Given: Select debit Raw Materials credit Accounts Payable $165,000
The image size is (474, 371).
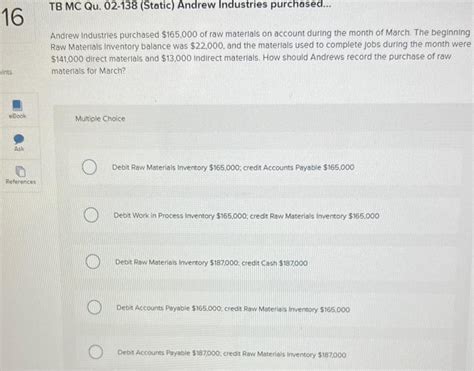Looking at the screenshot, I should tap(90, 167).
